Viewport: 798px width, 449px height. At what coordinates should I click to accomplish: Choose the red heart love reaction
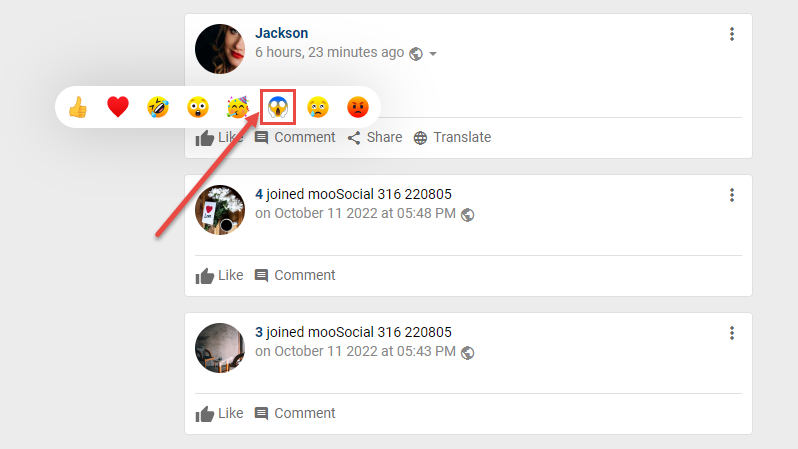pos(118,107)
